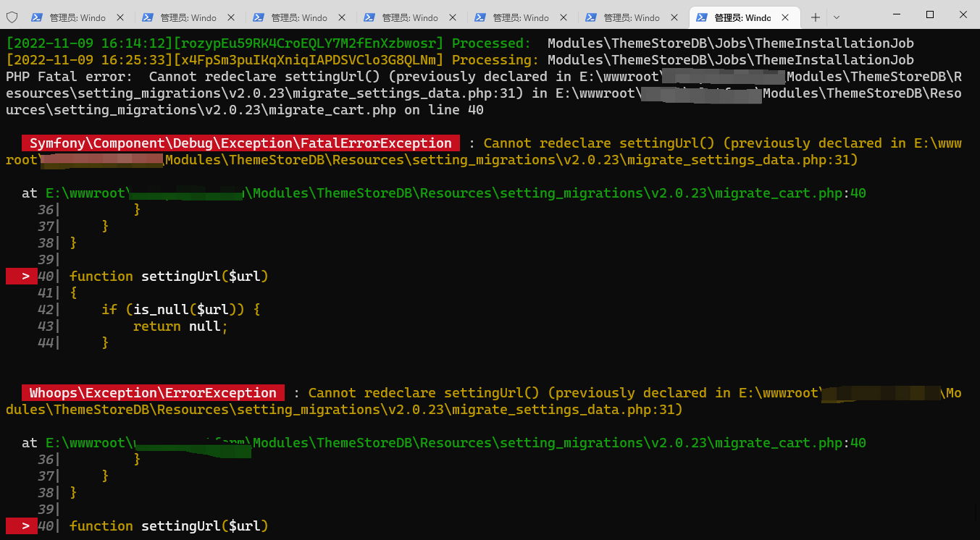
Task: Click the administrator shield icon before the tabs
Action: point(12,17)
